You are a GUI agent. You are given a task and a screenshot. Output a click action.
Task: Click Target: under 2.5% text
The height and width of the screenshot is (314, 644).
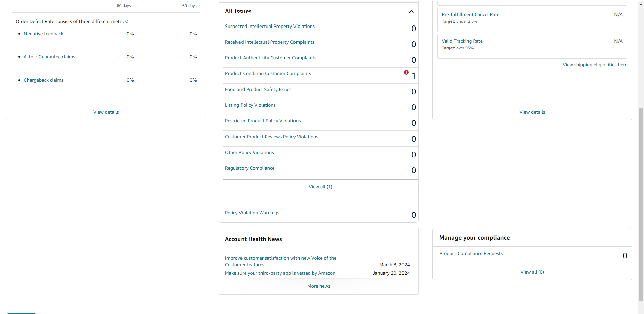click(460, 21)
